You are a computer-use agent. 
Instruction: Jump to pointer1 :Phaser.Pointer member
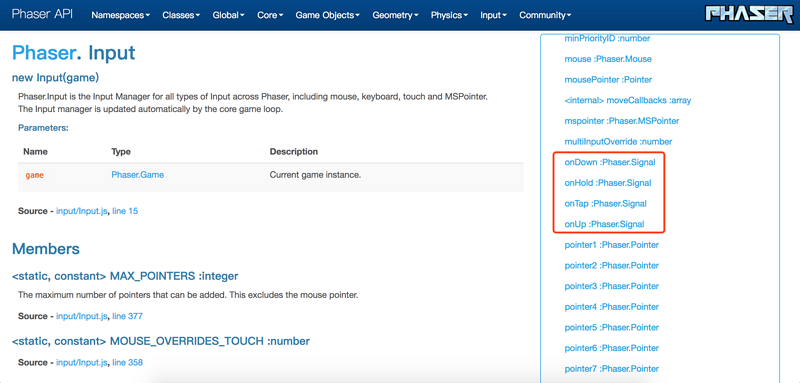pos(612,245)
